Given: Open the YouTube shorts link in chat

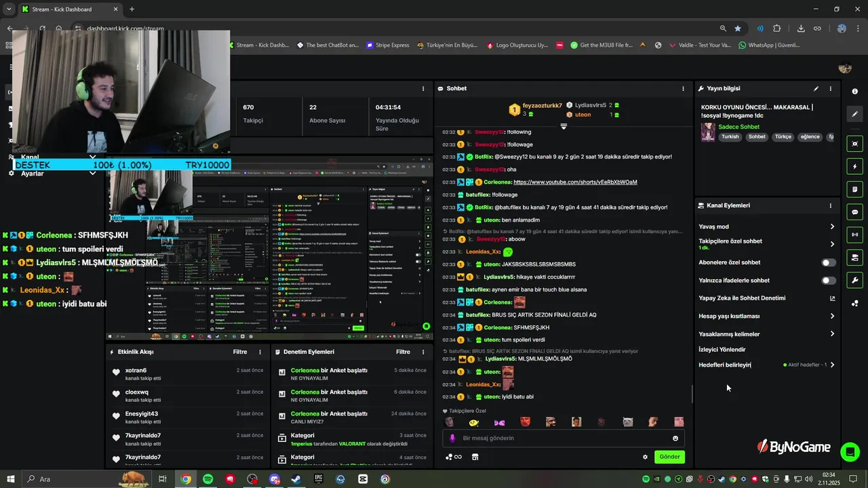Looking at the screenshot, I should [x=575, y=182].
